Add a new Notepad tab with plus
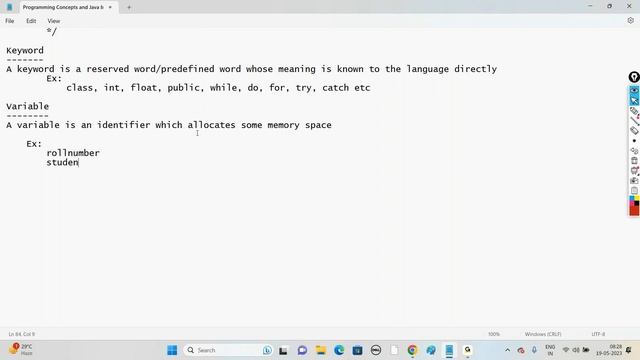This screenshot has height=360, width=640. tap(129, 7)
